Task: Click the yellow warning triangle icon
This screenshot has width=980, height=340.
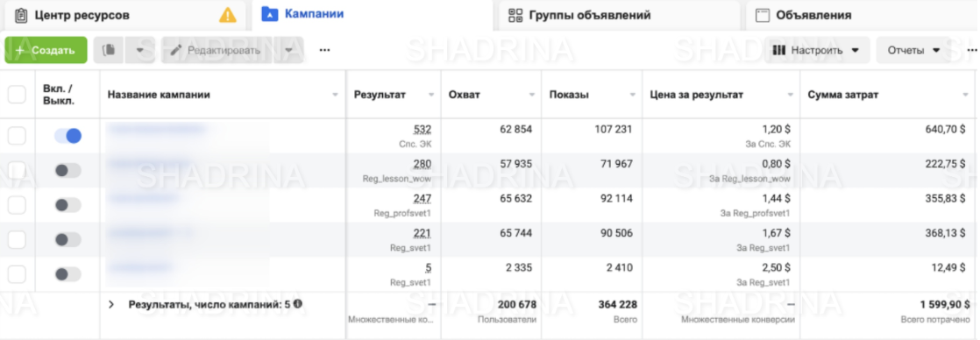Action: pyautogui.click(x=228, y=15)
